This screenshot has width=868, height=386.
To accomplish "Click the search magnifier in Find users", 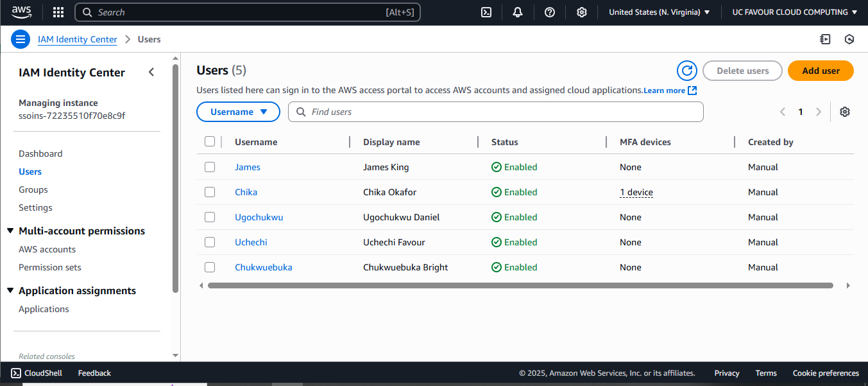I will pyautogui.click(x=301, y=112).
